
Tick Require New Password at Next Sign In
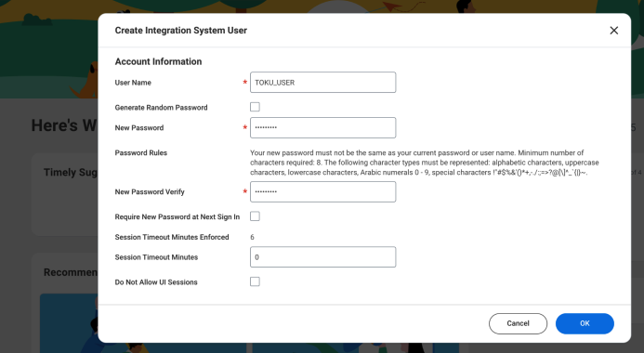(x=255, y=216)
